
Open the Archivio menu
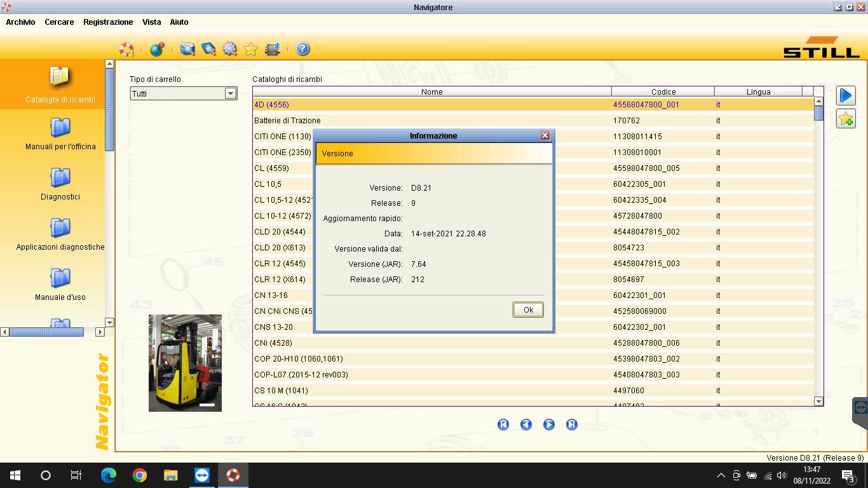[x=20, y=22]
